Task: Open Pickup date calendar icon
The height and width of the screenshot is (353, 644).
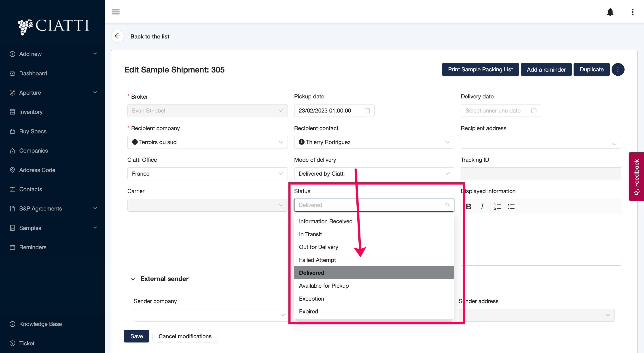Action: [x=367, y=111]
